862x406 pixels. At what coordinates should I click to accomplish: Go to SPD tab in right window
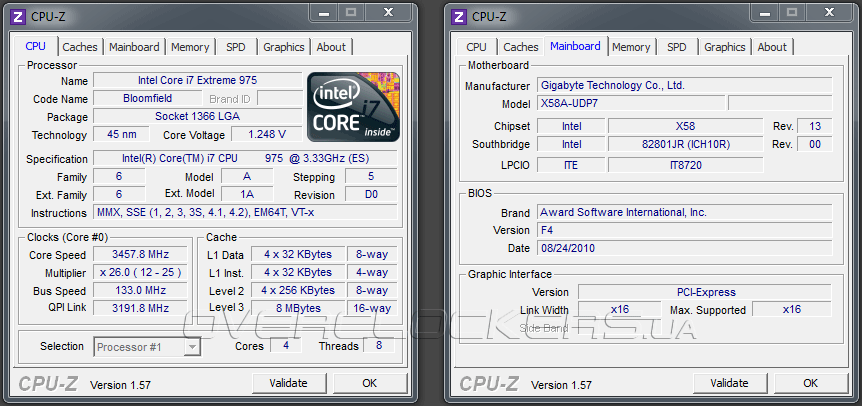pos(677,47)
